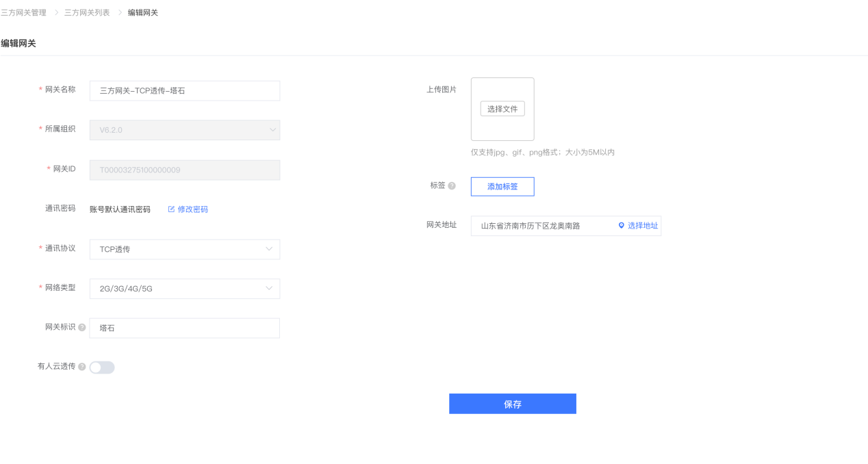Navigate to 三方网关列表 in the breadcrumb

(87, 12)
